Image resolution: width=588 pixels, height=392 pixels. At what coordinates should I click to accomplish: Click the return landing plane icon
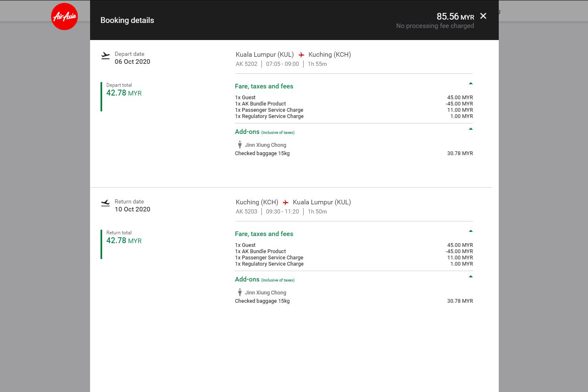106,203
